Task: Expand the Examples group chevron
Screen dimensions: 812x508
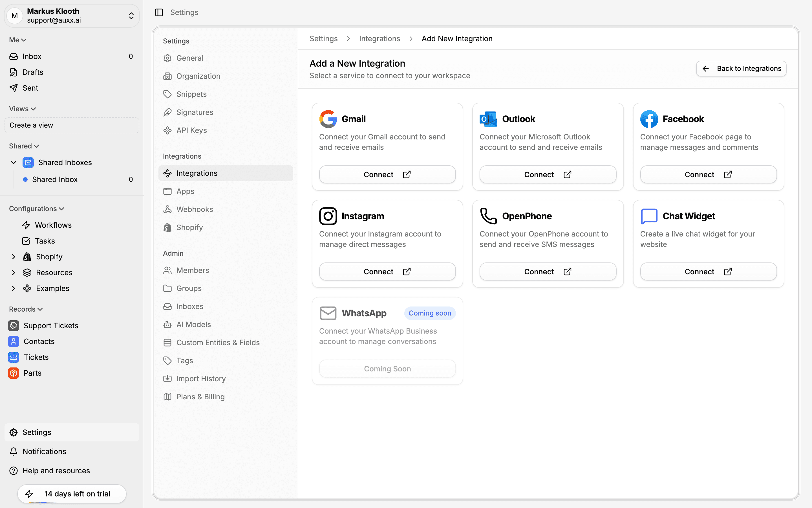Action: 14,288
